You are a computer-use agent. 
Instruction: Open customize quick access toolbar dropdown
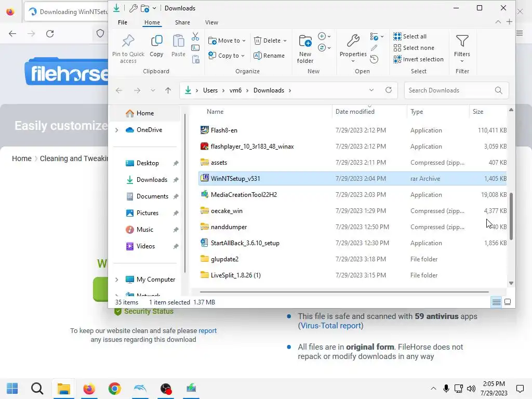[154, 8]
